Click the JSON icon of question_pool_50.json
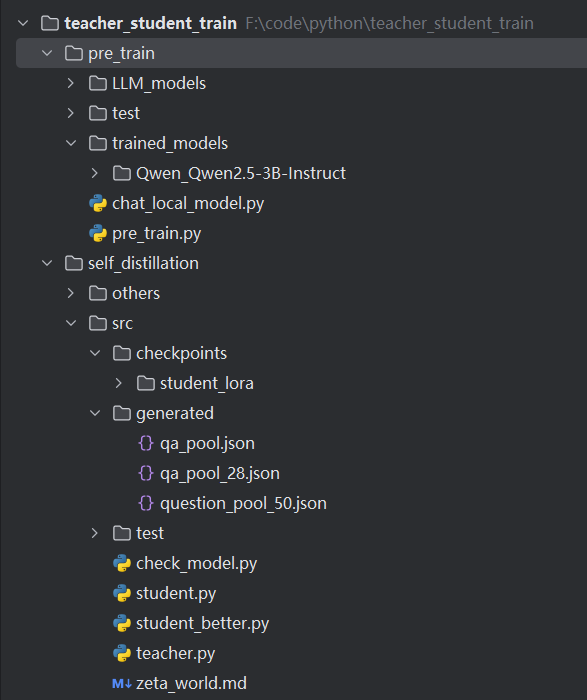This screenshot has width=587, height=700. point(146,503)
